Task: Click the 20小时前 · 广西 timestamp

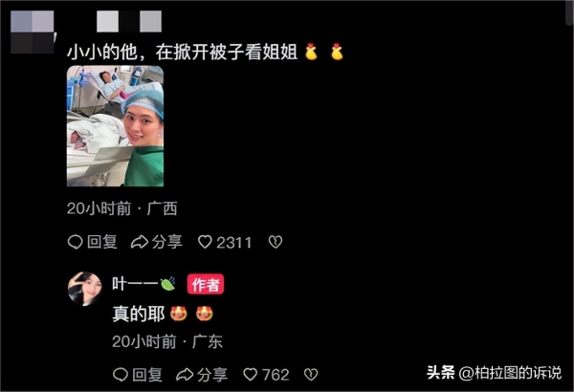Action: coord(122,208)
